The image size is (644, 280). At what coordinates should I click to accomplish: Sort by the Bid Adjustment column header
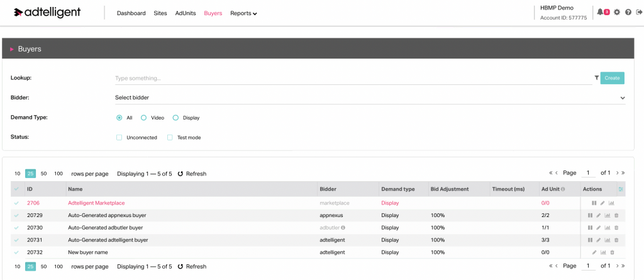click(449, 189)
